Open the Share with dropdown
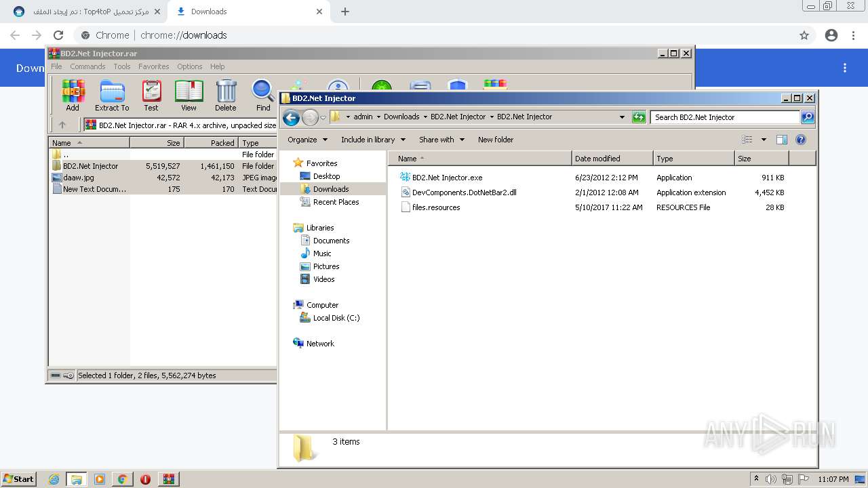Screen dimensions: 868x488 click(x=441, y=140)
